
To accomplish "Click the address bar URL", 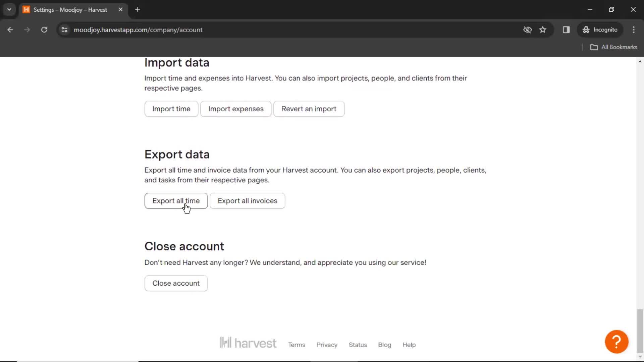I will pos(138,29).
